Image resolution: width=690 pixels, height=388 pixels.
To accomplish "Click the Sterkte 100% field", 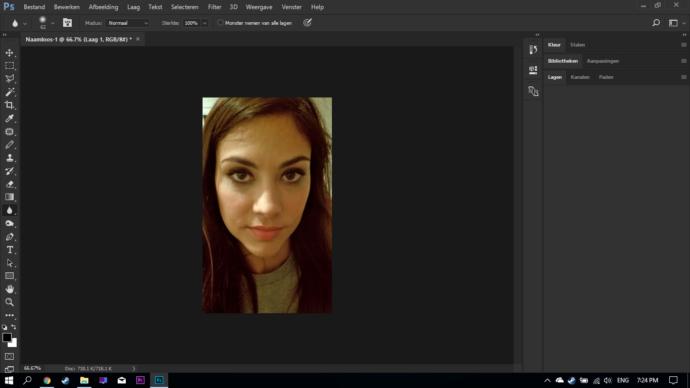I will pyautogui.click(x=191, y=23).
